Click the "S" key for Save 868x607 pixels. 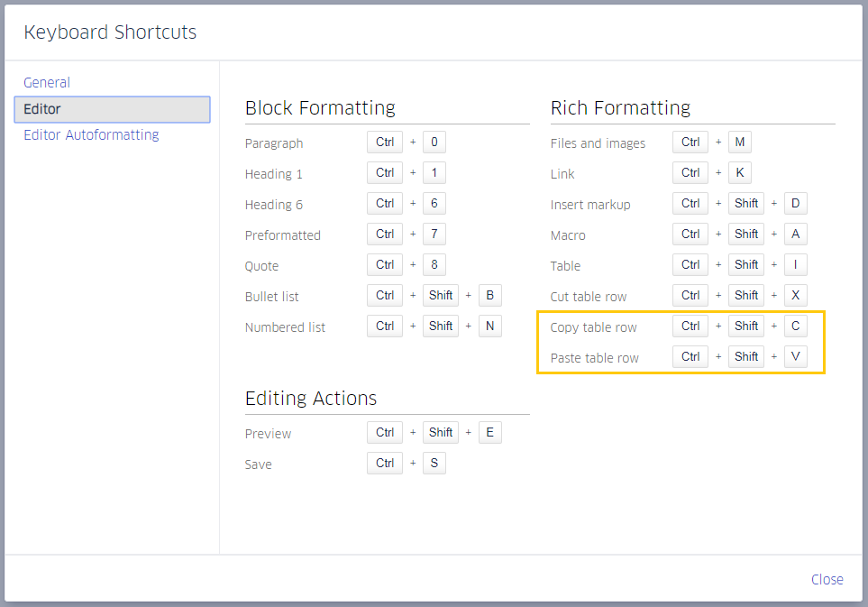coord(434,463)
